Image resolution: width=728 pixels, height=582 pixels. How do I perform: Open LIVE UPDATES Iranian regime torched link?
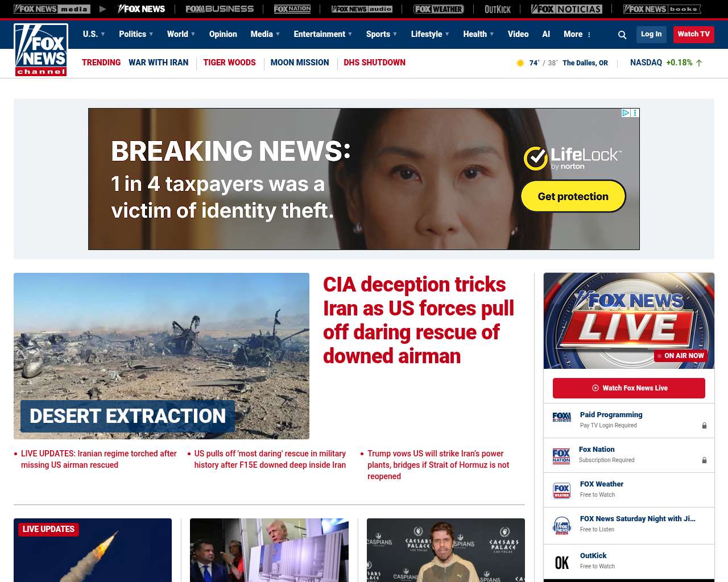(99, 459)
